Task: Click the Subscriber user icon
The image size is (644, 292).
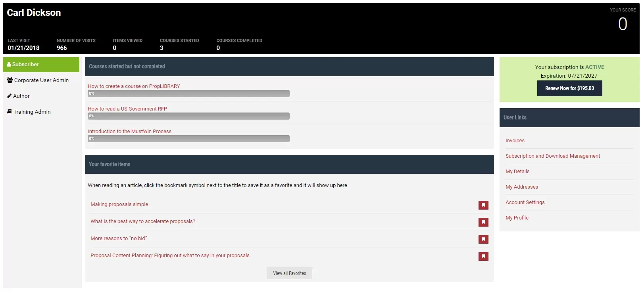Action: tap(9, 64)
